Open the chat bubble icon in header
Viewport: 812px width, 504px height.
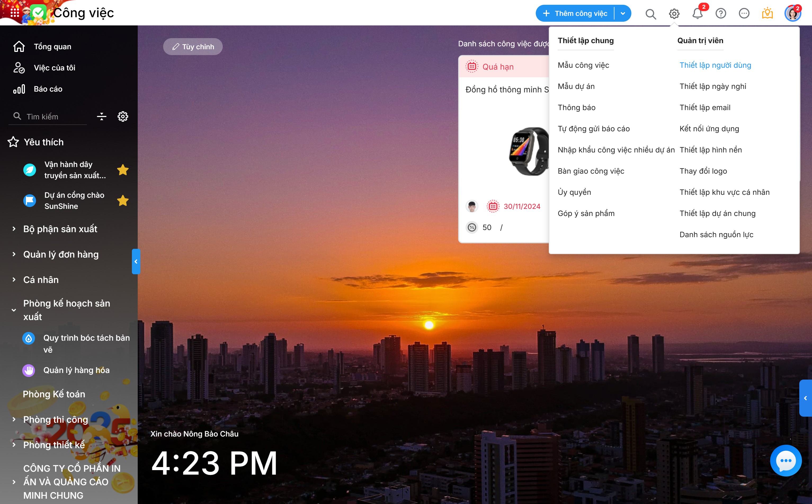[744, 14]
